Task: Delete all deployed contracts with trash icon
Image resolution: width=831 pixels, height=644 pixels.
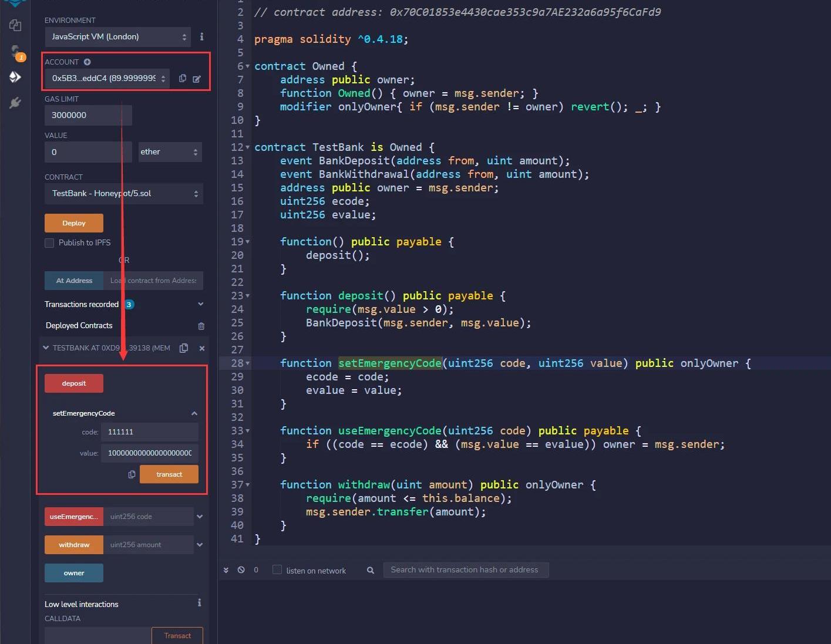Action: (201, 326)
